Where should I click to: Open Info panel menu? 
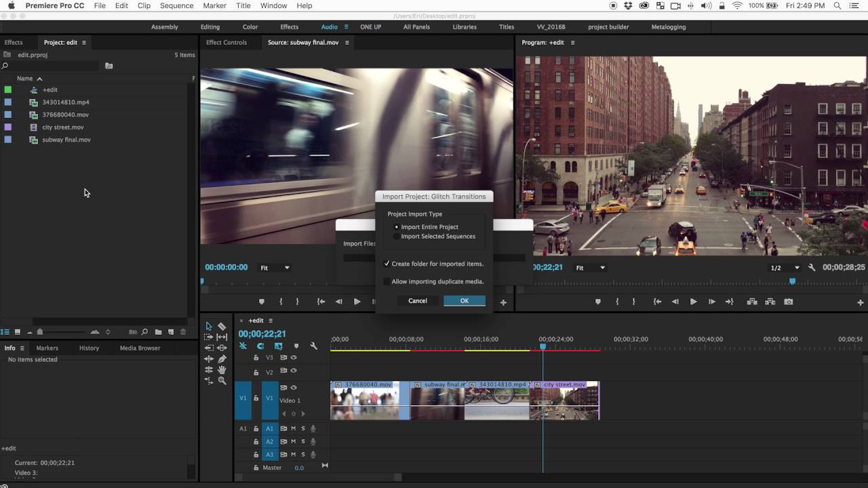[22, 348]
